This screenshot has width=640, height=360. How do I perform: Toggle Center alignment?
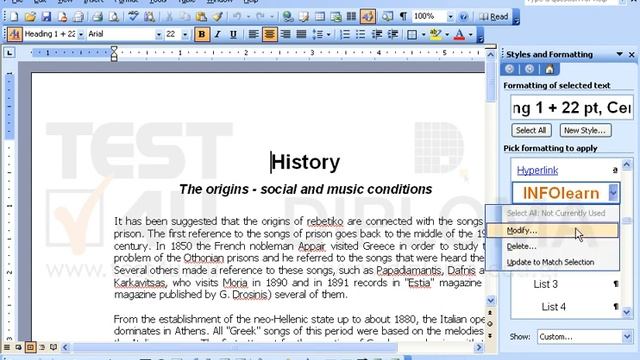(x=269, y=34)
